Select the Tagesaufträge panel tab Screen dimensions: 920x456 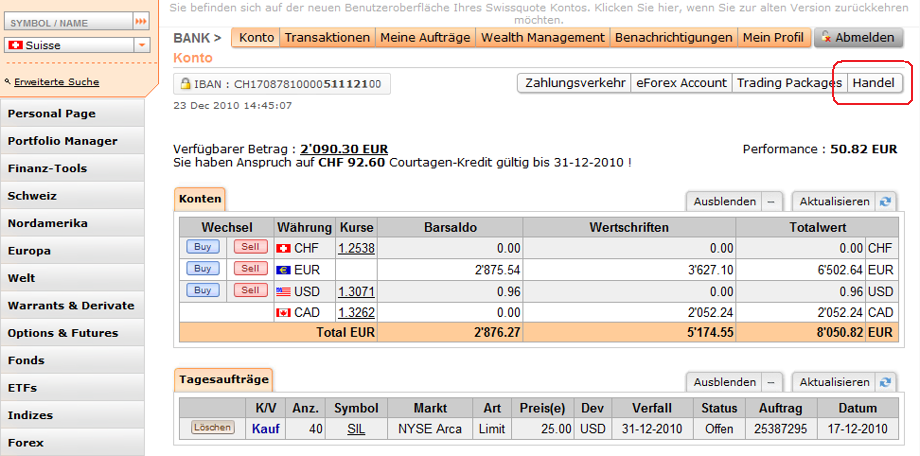pos(224,380)
